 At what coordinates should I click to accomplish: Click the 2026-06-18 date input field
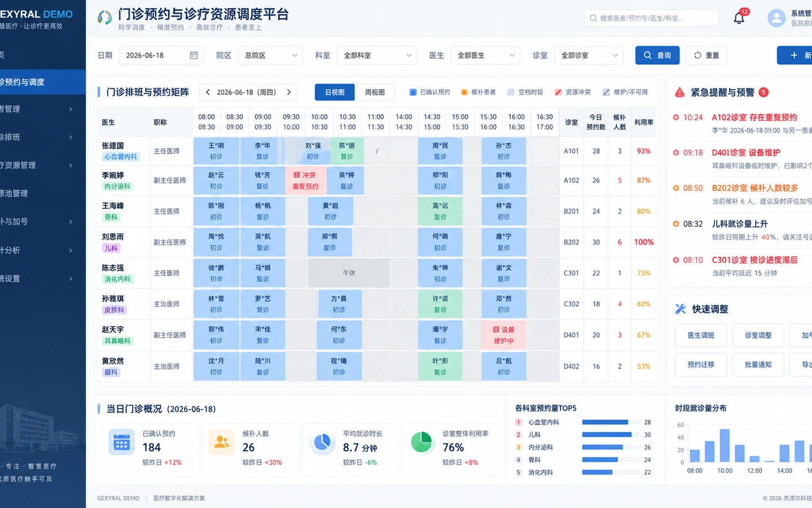[161, 55]
